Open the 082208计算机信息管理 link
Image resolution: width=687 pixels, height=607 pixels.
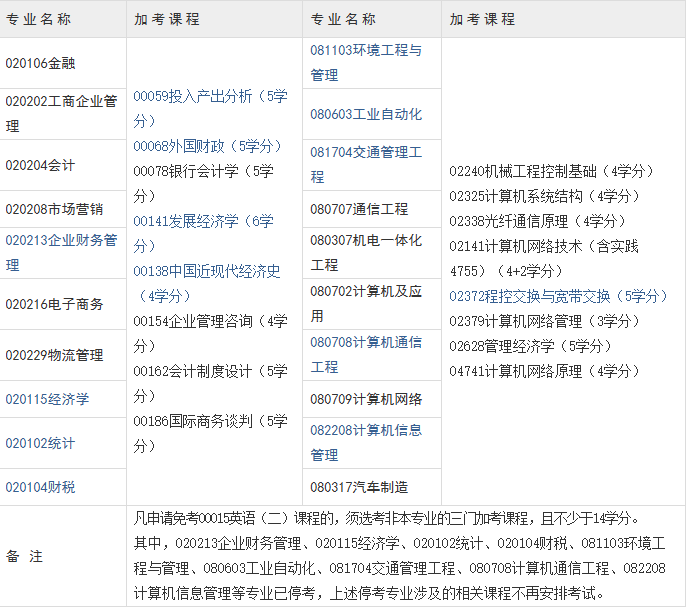click(x=366, y=430)
